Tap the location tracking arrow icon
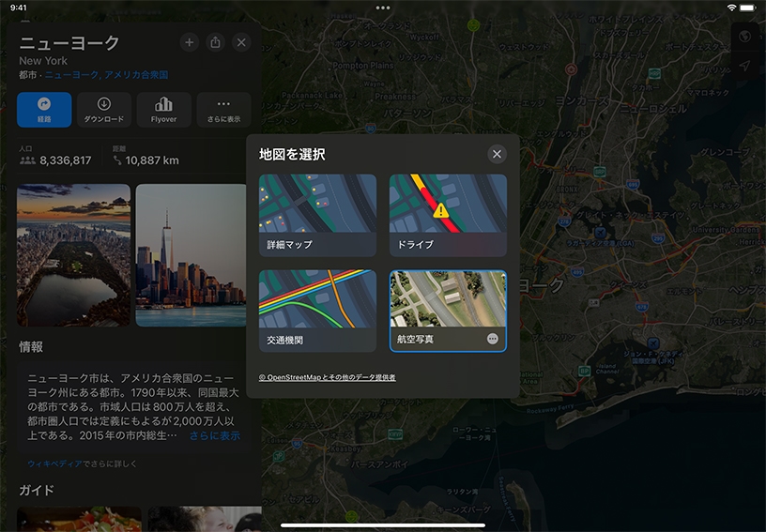 click(744, 67)
